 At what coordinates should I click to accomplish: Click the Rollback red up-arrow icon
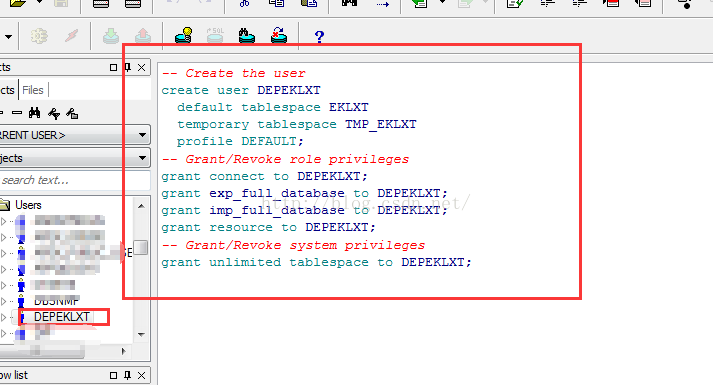tap(143, 35)
